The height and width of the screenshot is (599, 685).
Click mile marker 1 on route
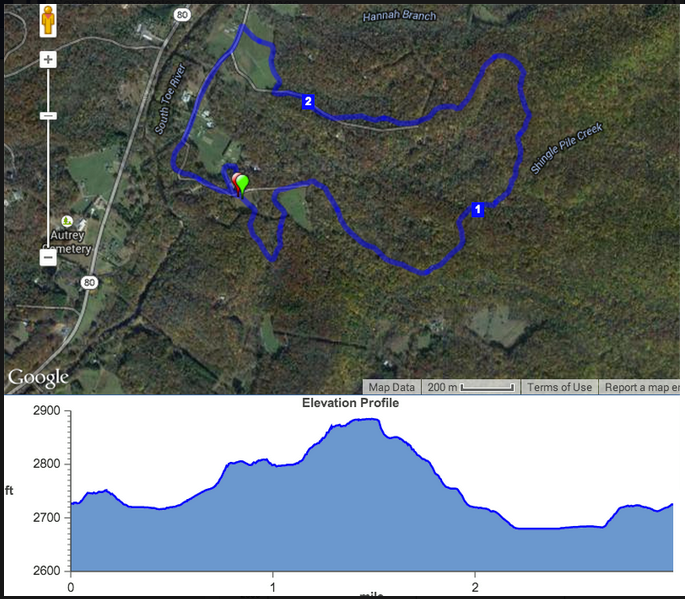[x=477, y=209]
